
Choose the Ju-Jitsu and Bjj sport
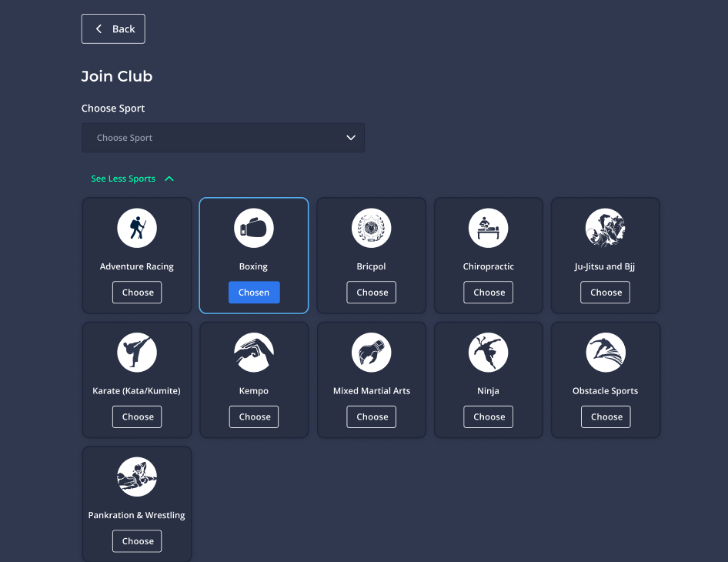(x=606, y=293)
